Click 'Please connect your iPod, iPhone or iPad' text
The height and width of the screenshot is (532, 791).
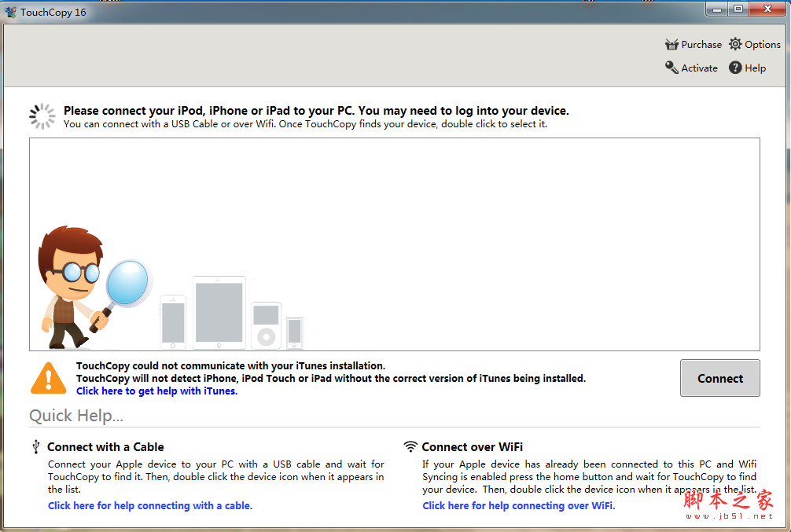(x=316, y=111)
